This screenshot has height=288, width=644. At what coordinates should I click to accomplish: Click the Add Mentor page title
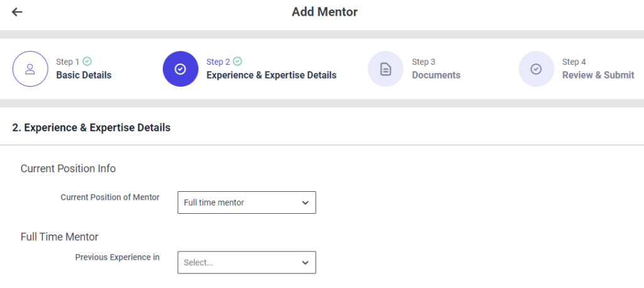[x=325, y=12]
